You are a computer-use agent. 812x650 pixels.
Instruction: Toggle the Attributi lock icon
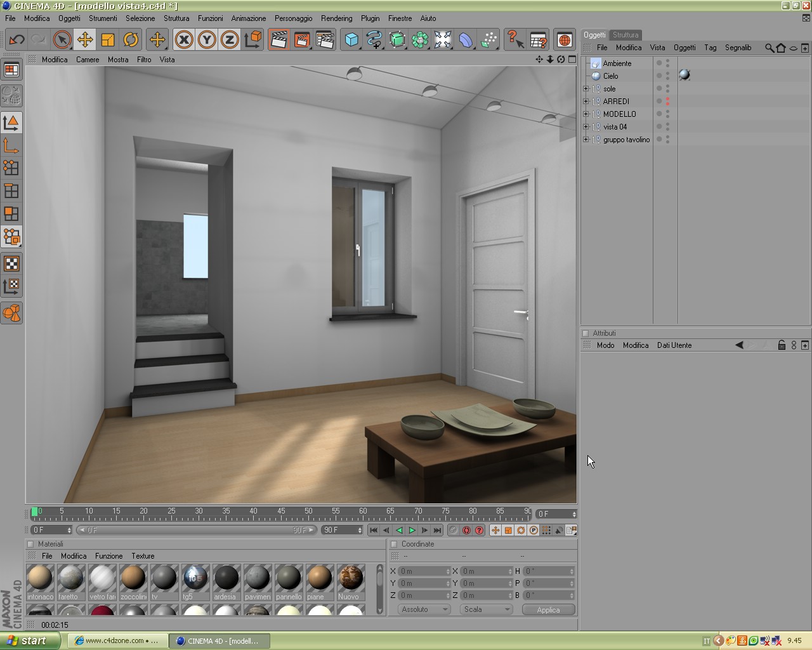[782, 345]
